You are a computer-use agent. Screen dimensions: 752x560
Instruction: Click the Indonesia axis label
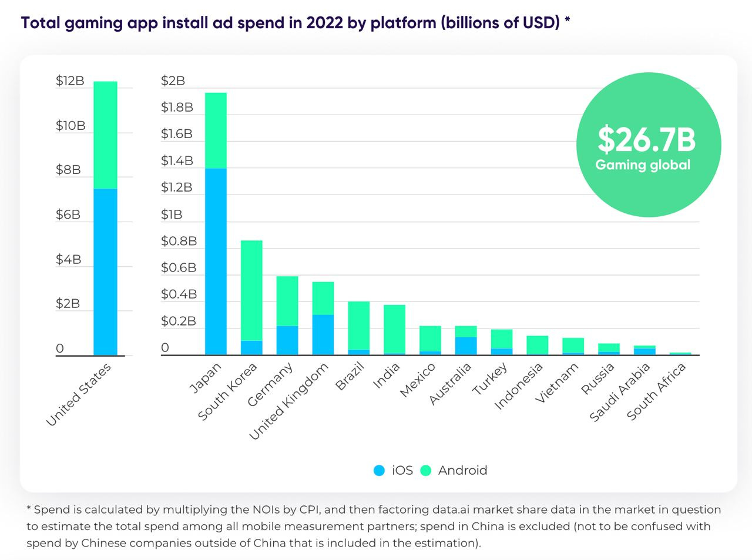coord(519,387)
